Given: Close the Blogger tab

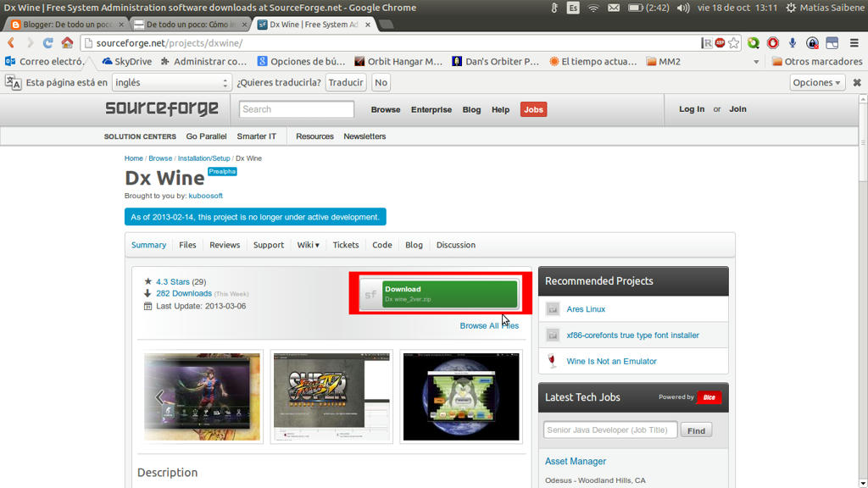Looking at the screenshot, I should (x=120, y=25).
